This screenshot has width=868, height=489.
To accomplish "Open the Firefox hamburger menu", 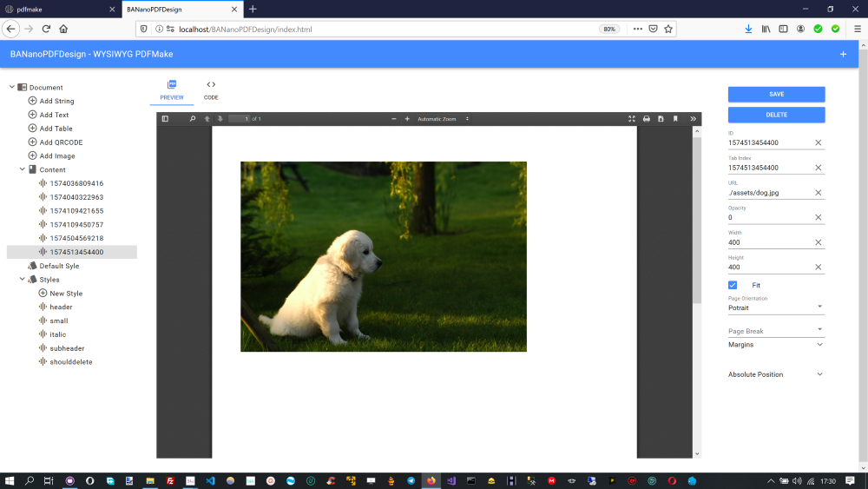I will [x=858, y=29].
